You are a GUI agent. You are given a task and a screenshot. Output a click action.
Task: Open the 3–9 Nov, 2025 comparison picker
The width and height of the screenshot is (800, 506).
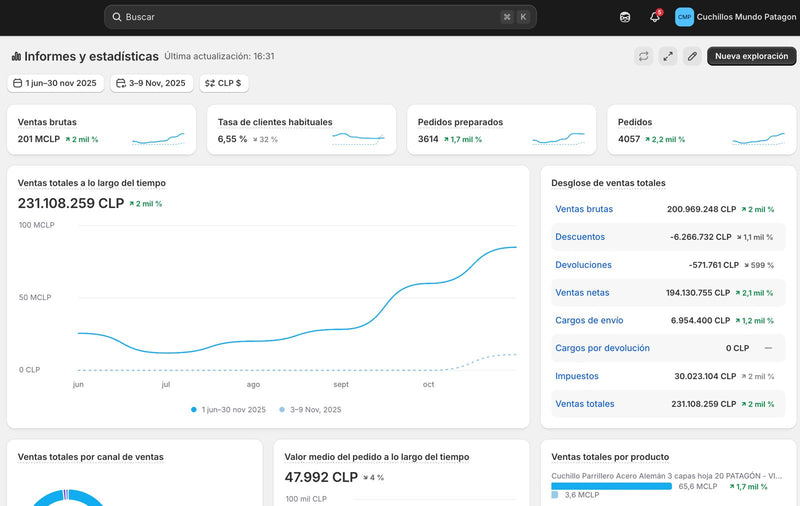pyautogui.click(x=152, y=83)
